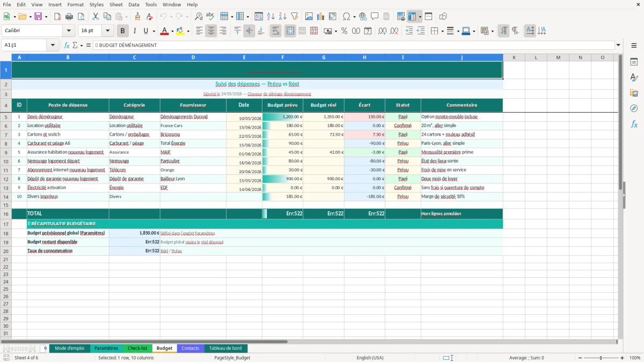Select column F header

[x=282, y=57]
